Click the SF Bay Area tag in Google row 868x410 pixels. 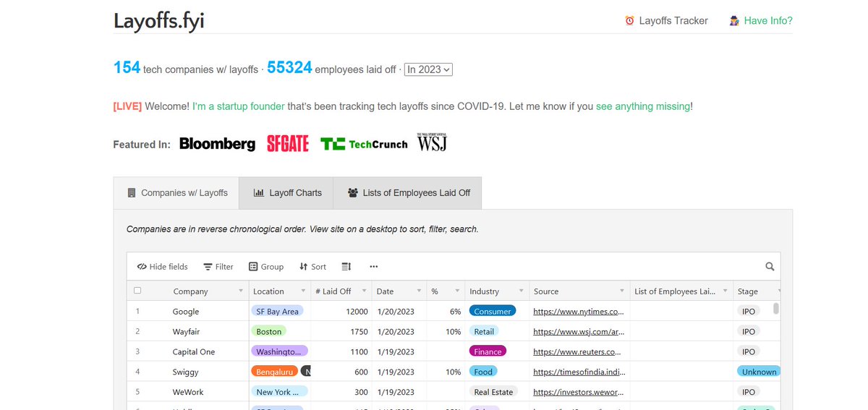coord(277,312)
